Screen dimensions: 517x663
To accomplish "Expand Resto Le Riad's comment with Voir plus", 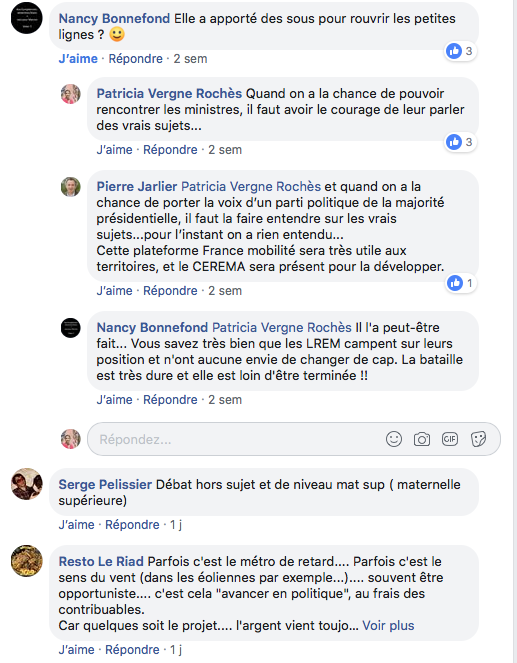I will 388,625.
